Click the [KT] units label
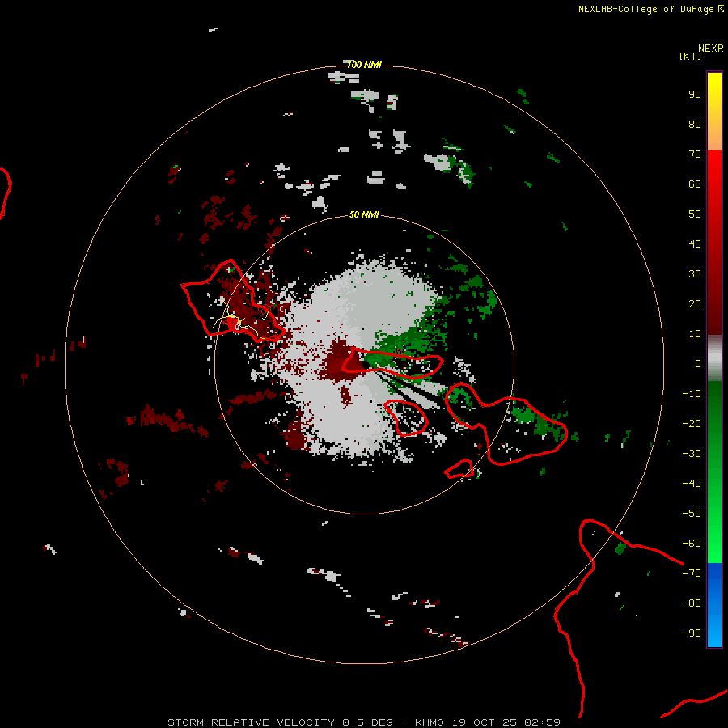 point(690,56)
